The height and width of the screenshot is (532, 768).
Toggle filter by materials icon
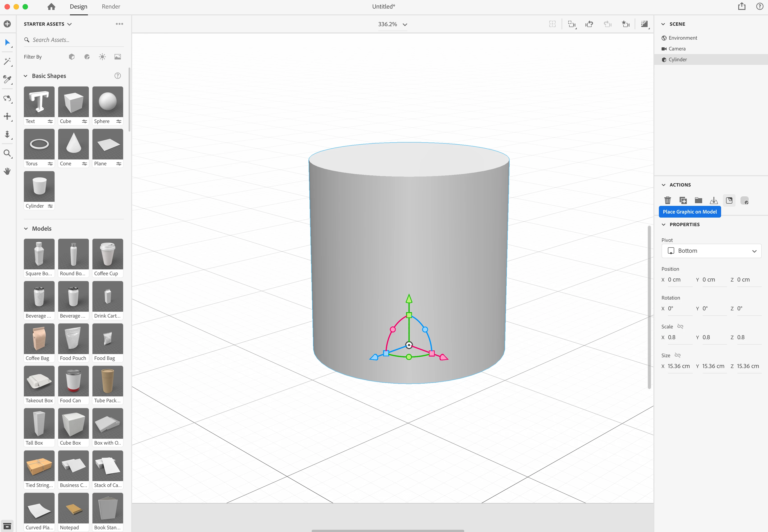(87, 57)
